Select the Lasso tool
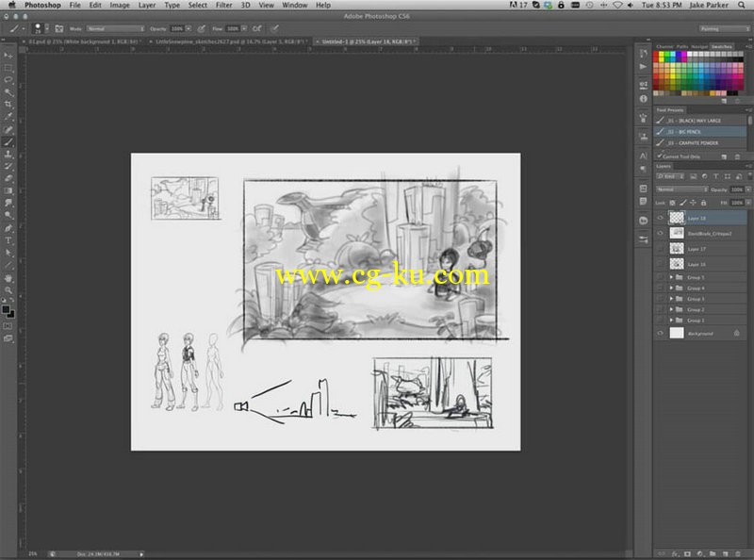Image resolution: width=754 pixels, height=560 pixels. coord(8,80)
